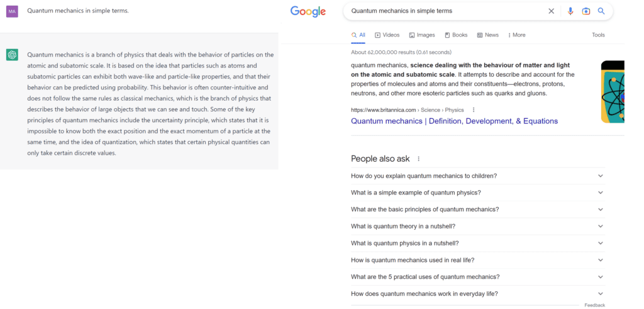Open People also ask options menu

click(x=419, y=159)
